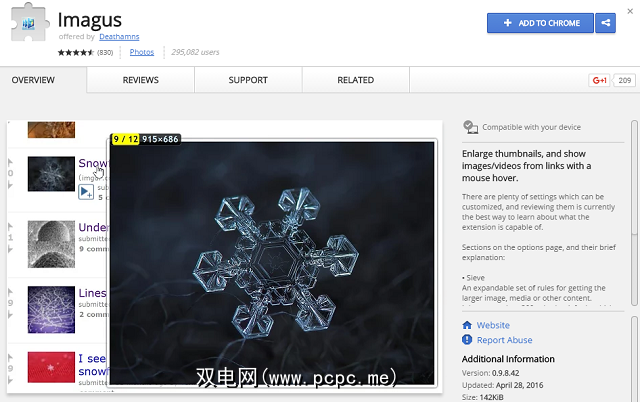Viewport: 640px width, 402px height.
Task: Click the Sieve bullet item
Action: 473,278
